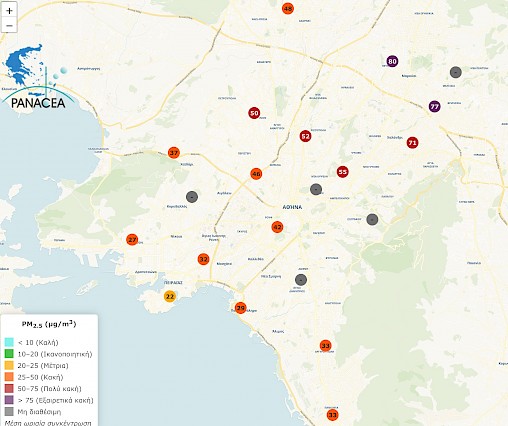Click the yellow marker showing 22 in Piraeus
The image size is (508, 426).
pyautogui.click(x=170, y=296)
